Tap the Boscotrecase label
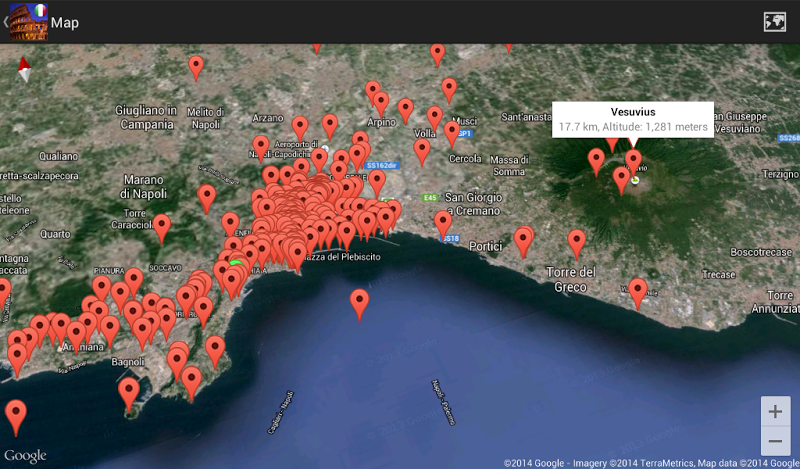 click(761, 252)
